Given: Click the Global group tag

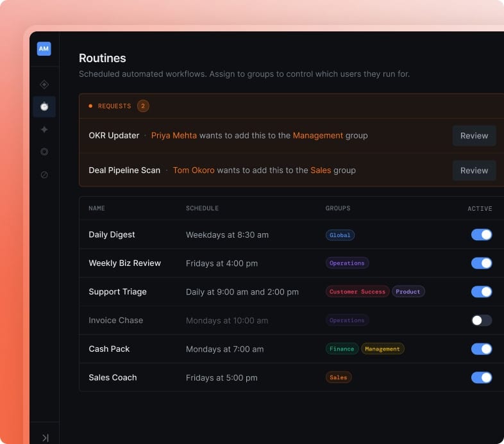Looking at the screenshot, I should click(340, 235).
